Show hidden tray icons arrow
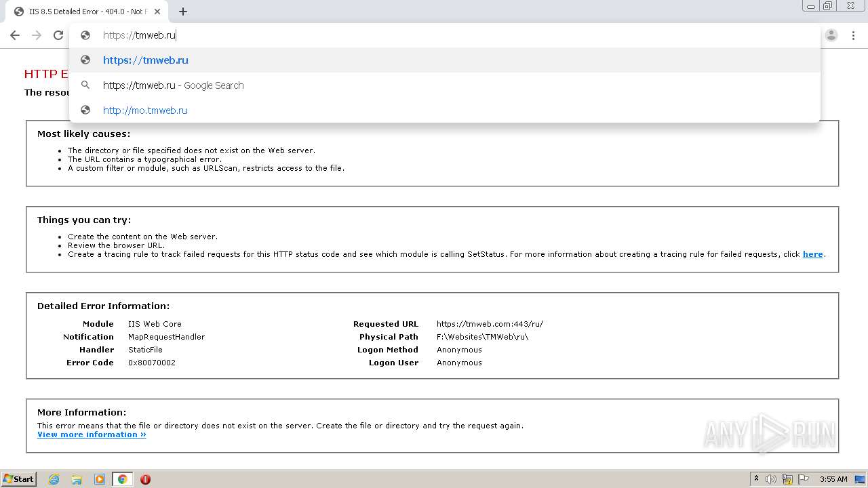Screen dimensions: 868x488 coord(756,479)
